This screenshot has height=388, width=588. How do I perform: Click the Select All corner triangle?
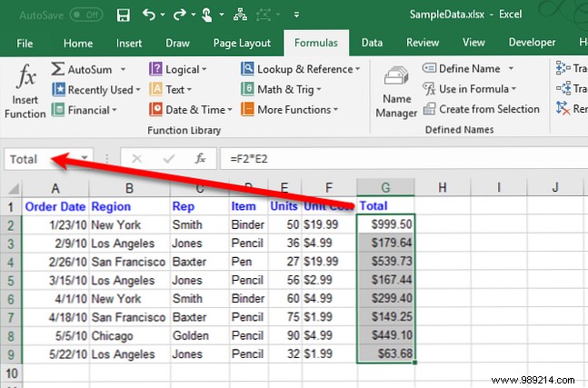(x=13, y=189)
